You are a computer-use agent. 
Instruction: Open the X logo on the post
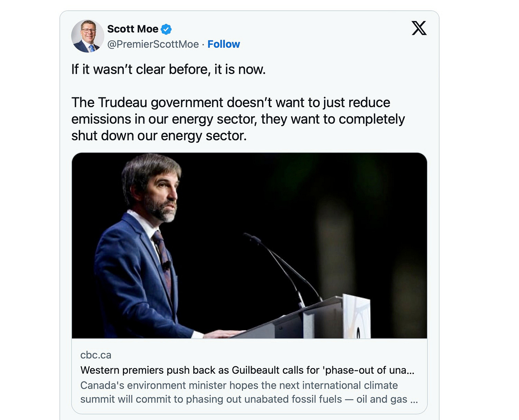tap(419, 28)
